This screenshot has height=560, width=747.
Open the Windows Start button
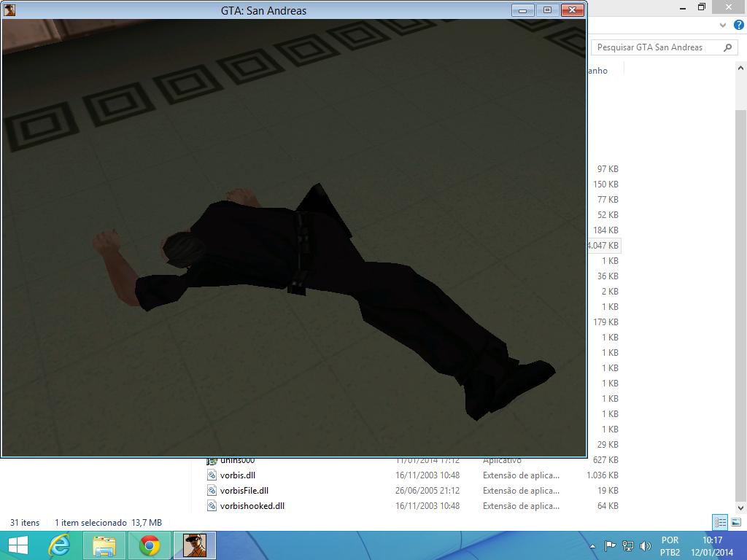(18, 545)
